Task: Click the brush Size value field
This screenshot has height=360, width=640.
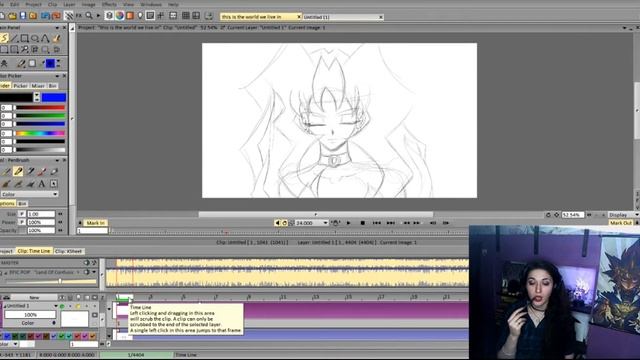Action: pos(40,214)
